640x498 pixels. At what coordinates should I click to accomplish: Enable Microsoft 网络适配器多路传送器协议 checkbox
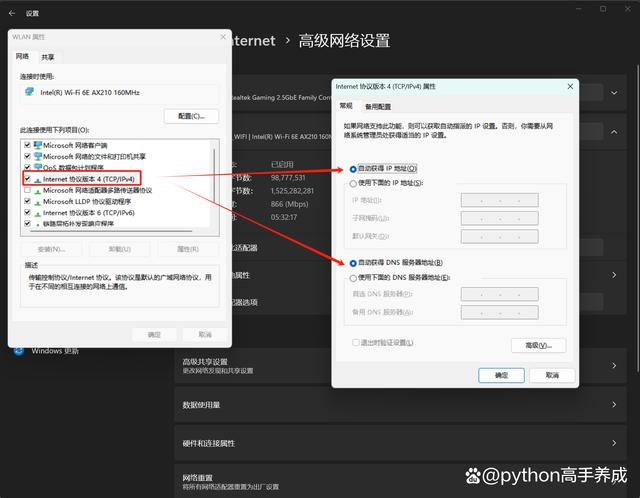[27, 190]
